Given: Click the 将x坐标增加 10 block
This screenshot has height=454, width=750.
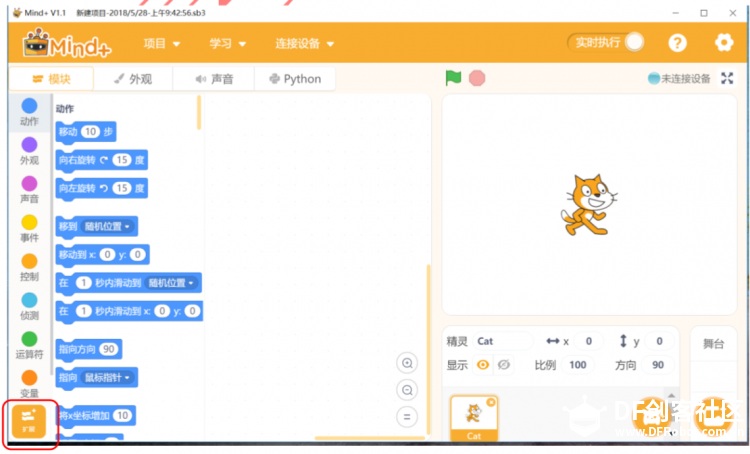Looking at the screenshot, I should [x=96, y=415].
